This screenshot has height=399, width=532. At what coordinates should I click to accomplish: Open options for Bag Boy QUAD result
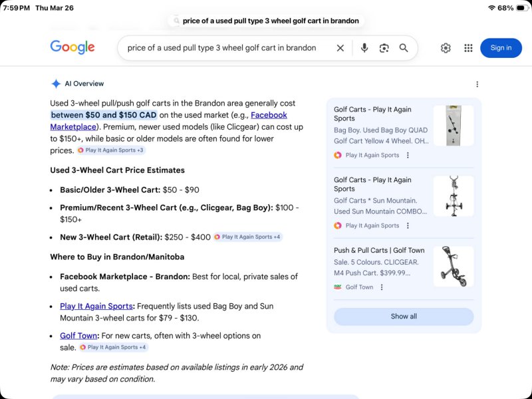point(408,155)
